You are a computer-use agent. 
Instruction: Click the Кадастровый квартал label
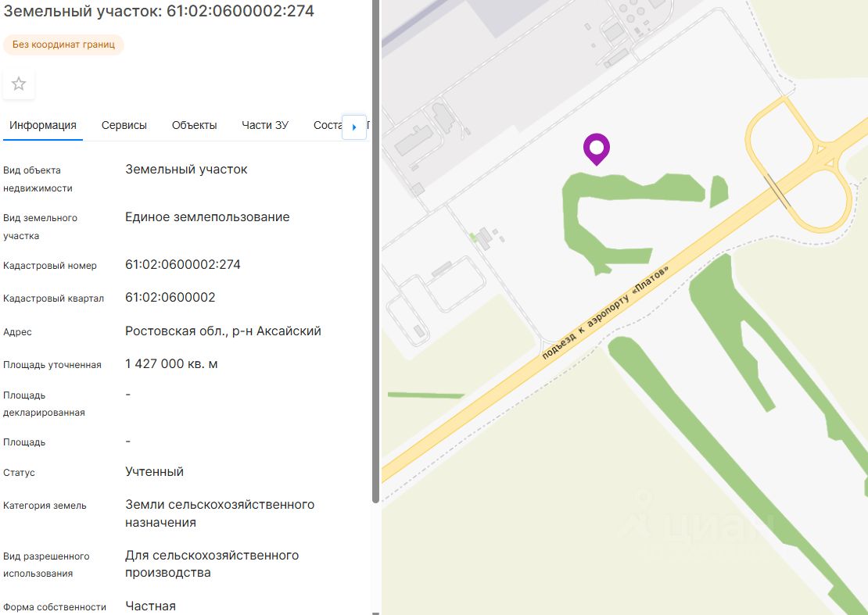pyautogui.click(x=54, y=299)
